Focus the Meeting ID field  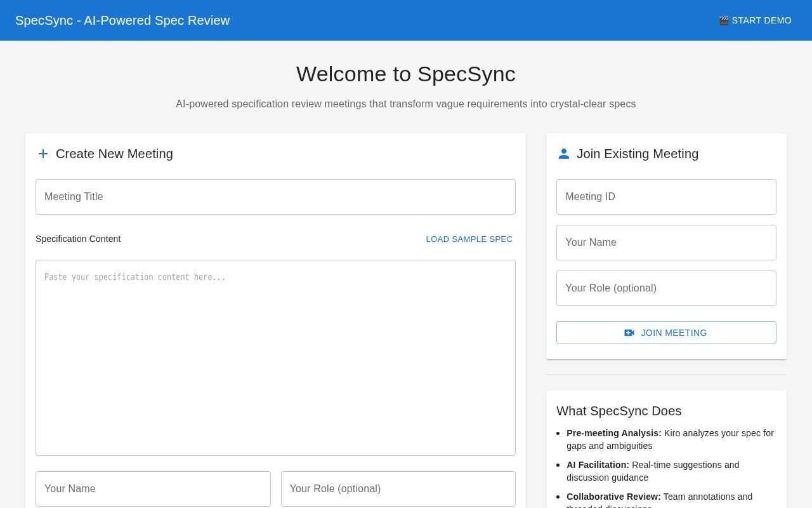[x=666, y=197]
